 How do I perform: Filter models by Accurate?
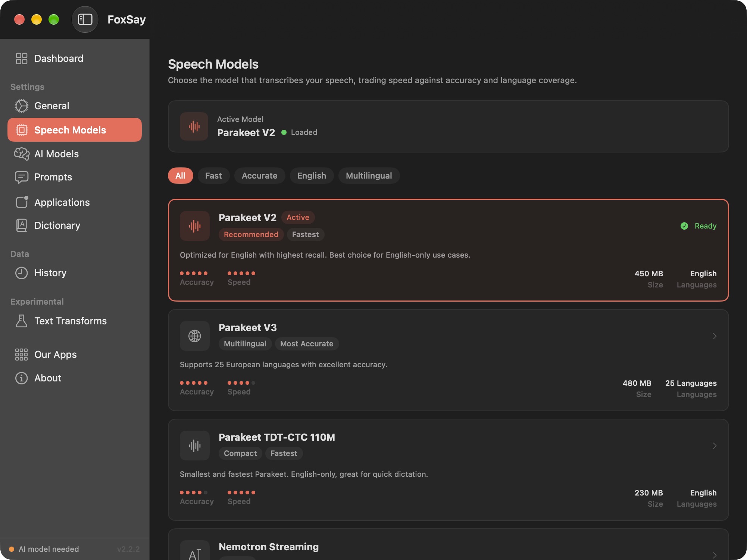[x=260, y=176]
